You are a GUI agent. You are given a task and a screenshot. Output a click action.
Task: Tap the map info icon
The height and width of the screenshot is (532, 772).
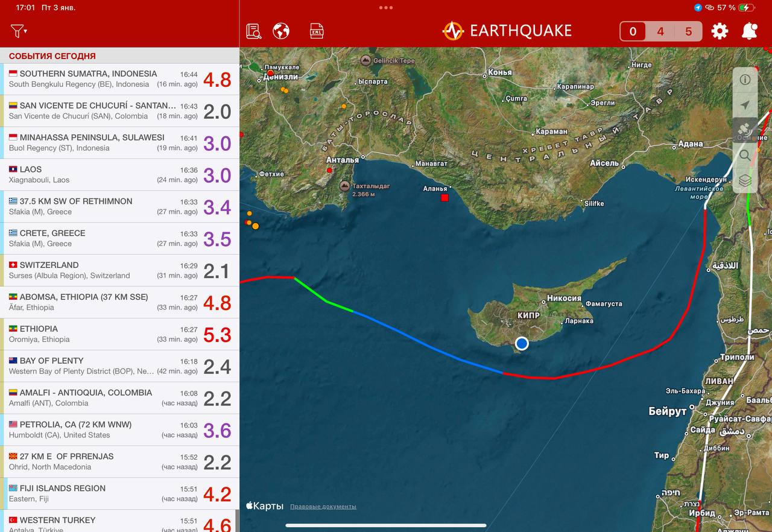[745, 80]
